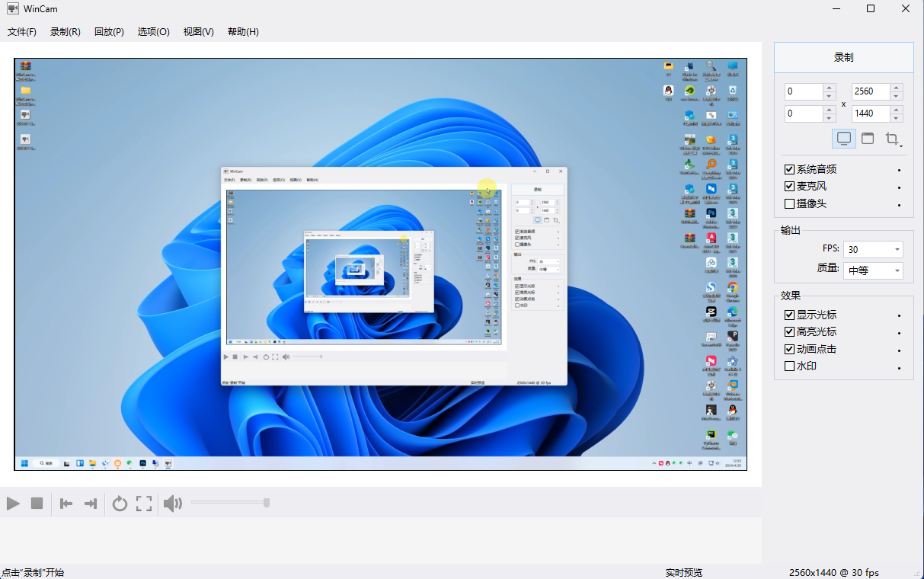Uncheck the 麦克风 checkbox
Screen dimensions: 924x579
pyautogui.click(x=789, y=187)
